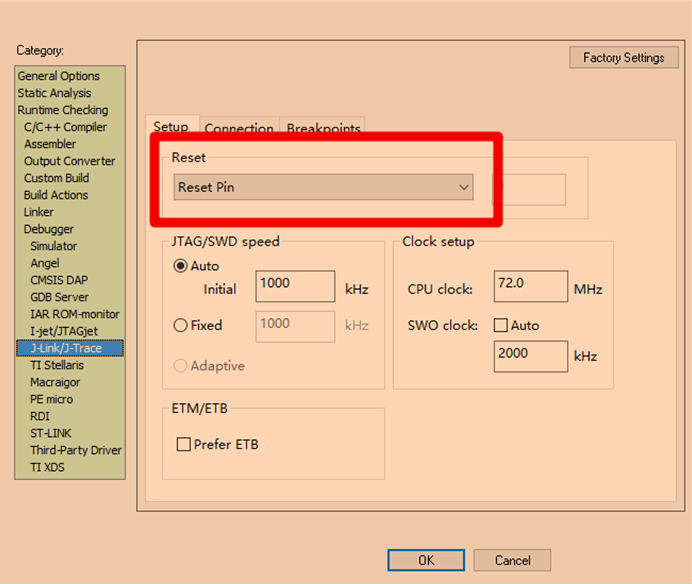Select the Linker category
692x584 pixels.
pyautogui.click(x=39, y=212)
